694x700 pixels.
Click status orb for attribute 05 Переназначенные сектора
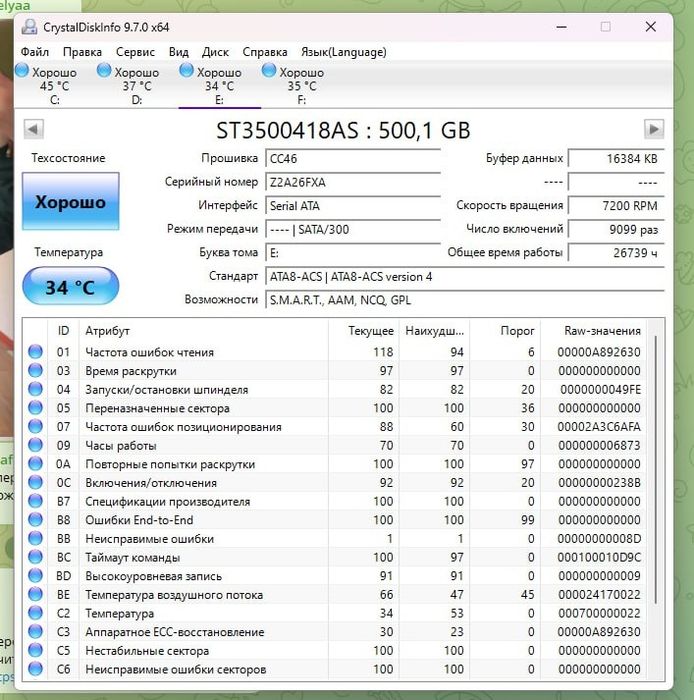click(x=35, y=408)
